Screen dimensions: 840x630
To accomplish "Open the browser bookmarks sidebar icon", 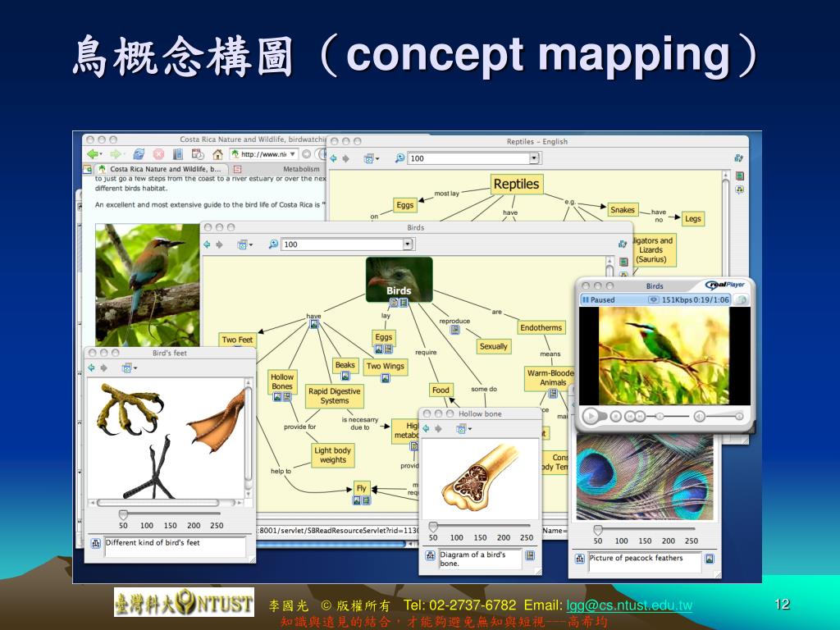I will (178, 154).
